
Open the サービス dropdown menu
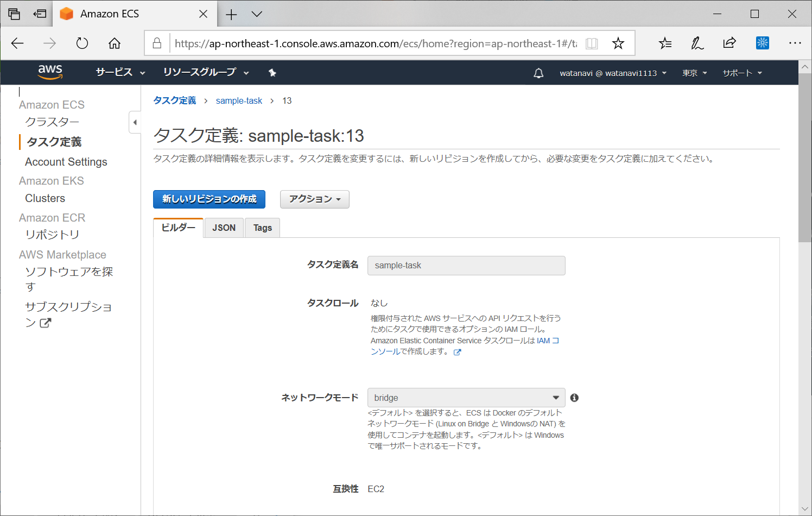point(120,72)
